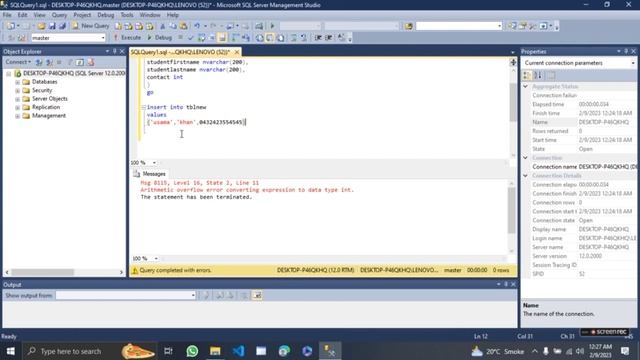640x360 pixels.
Task: Open the Tools menu
Action: [x=127, y=15]
